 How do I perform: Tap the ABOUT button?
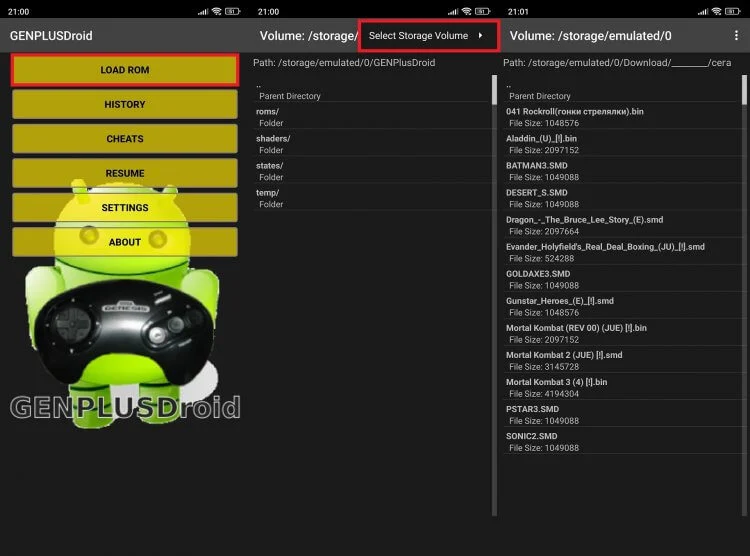click(x=124, y=242)
